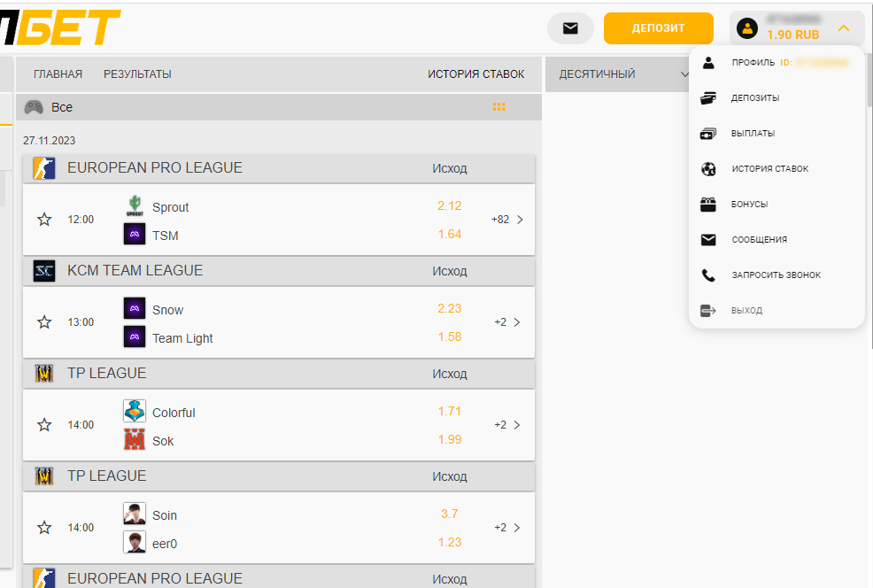Bet on Soin at odds 3.7

click(x=449, y=514)
